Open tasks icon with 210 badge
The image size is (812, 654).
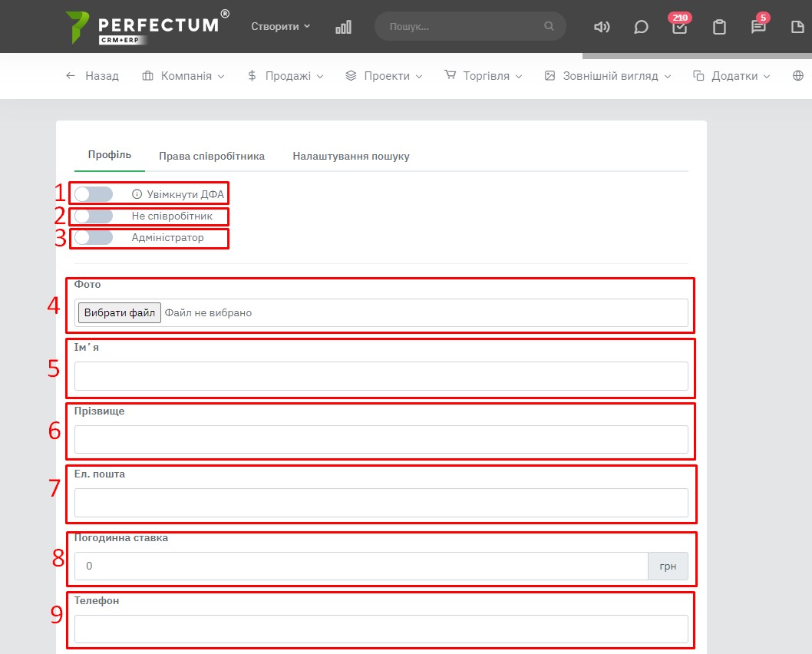click(679, 27)
